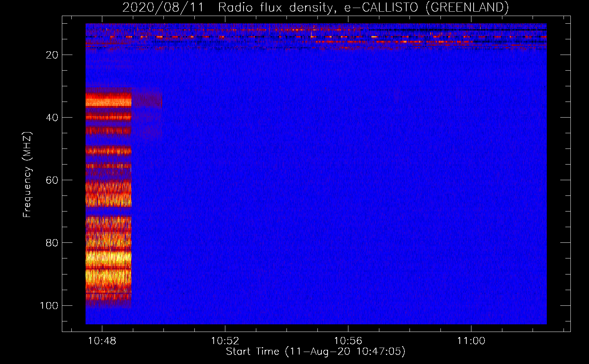
Task: Click the 'Start Time (11-Aug-20 10:47:05)' label
Action: click(316, 352)
